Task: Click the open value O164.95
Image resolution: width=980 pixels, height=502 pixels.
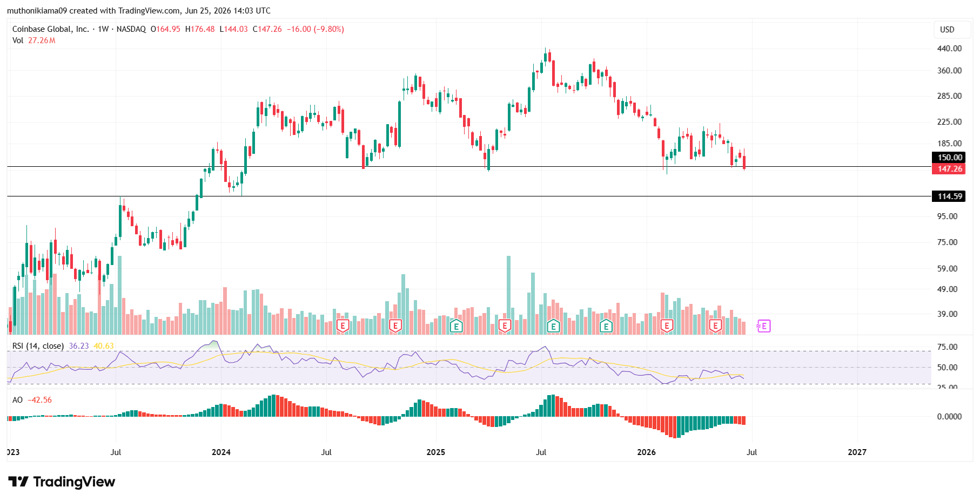Action: pos(165,29)
